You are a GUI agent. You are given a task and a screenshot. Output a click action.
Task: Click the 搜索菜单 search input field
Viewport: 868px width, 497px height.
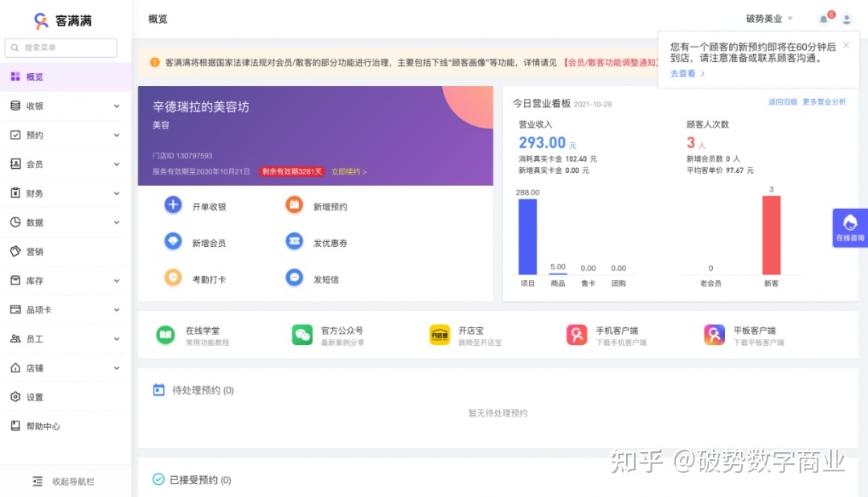[60, 47]
